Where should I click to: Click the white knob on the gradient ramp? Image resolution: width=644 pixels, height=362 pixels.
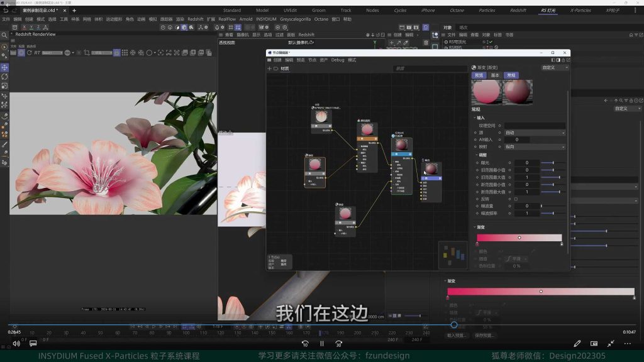coord(519,238)
